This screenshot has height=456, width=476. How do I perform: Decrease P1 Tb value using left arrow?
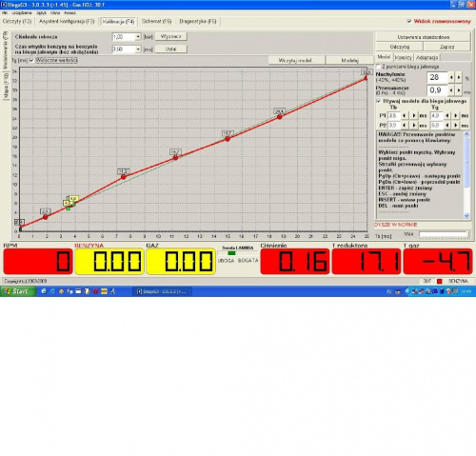404,116
